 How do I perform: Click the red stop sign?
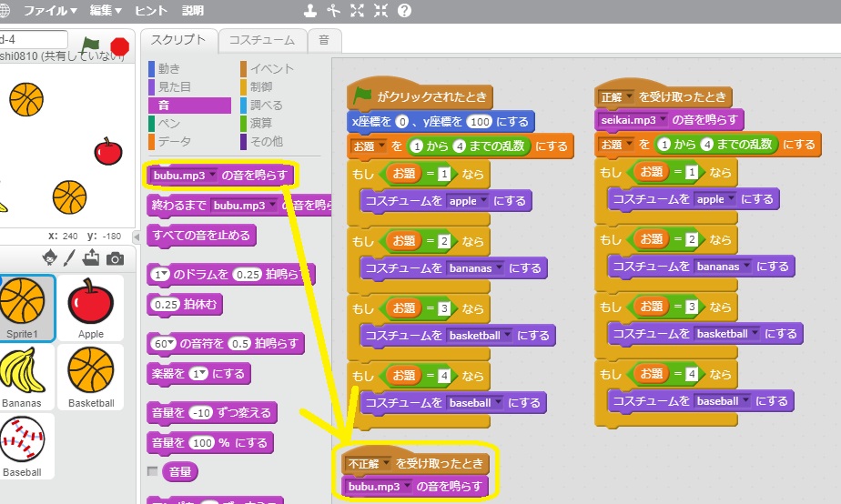point(119,46)
